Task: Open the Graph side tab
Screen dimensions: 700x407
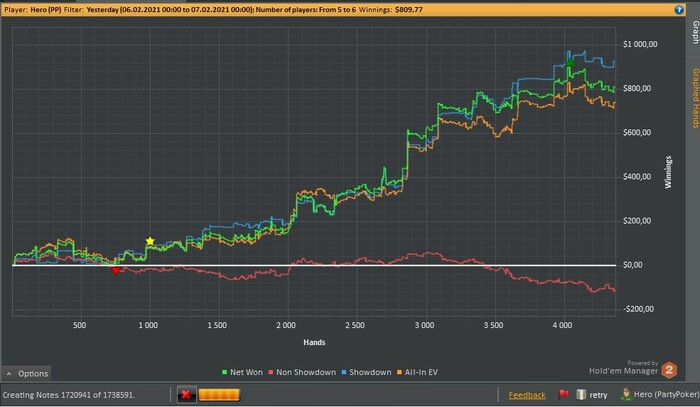Action: point(695,32)
